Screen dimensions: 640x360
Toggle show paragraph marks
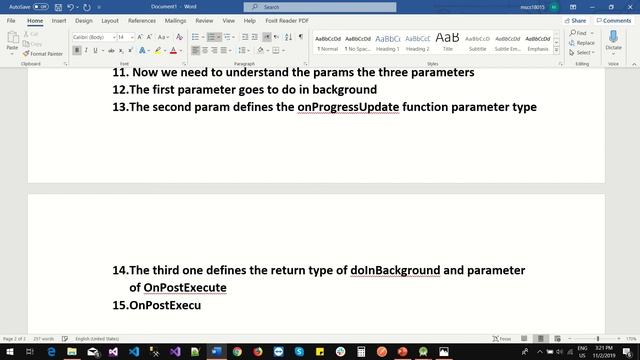(x=300, y=37)
